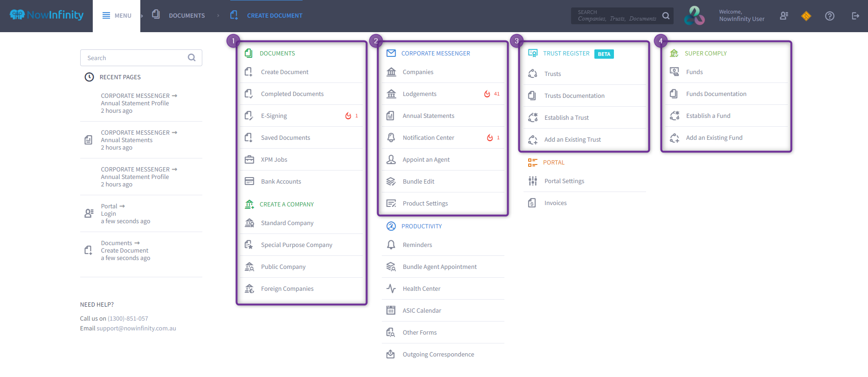Open the recent Portal Login page
Screen dimensions: 868x377
(109, 214)
